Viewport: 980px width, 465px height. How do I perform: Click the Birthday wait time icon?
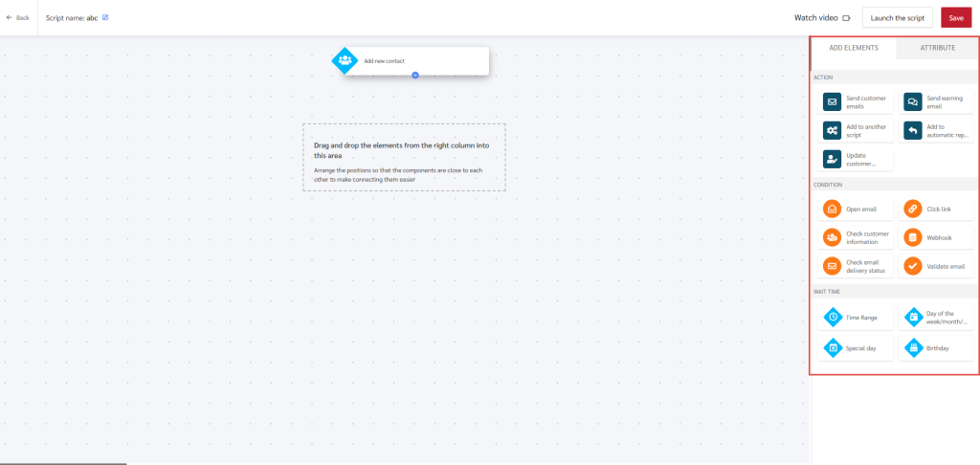click(912, 348)
